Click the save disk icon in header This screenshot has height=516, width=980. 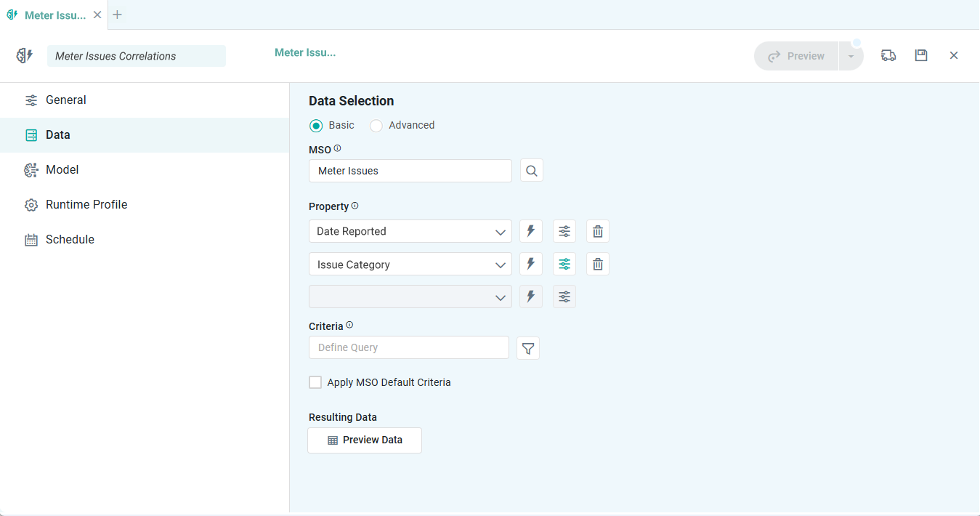point(921,55)
